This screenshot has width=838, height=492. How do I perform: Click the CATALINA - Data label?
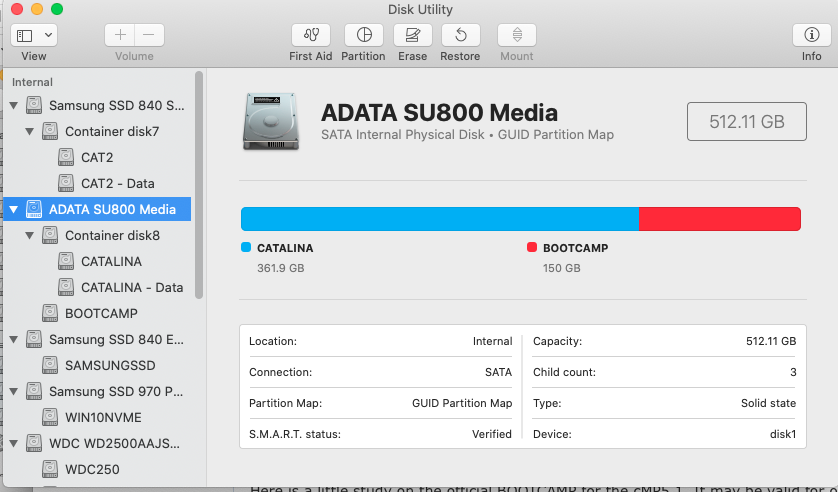132,288
